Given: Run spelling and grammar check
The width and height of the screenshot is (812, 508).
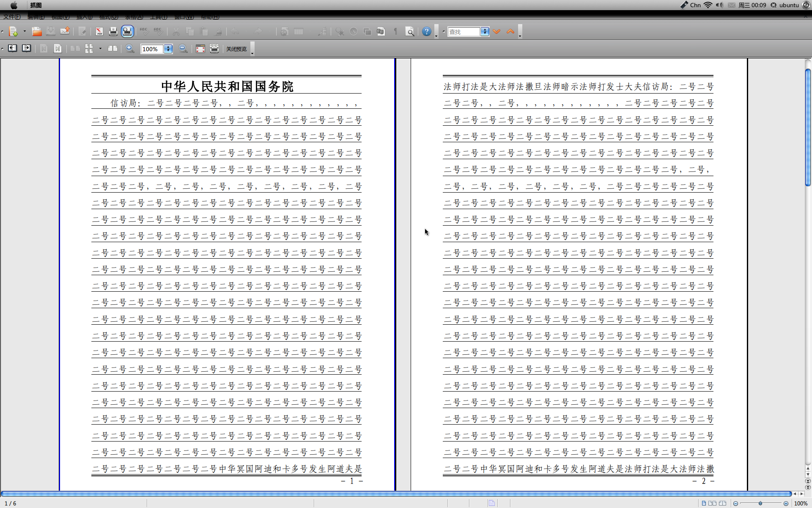Looking at the screenshot, I should 144,32.
